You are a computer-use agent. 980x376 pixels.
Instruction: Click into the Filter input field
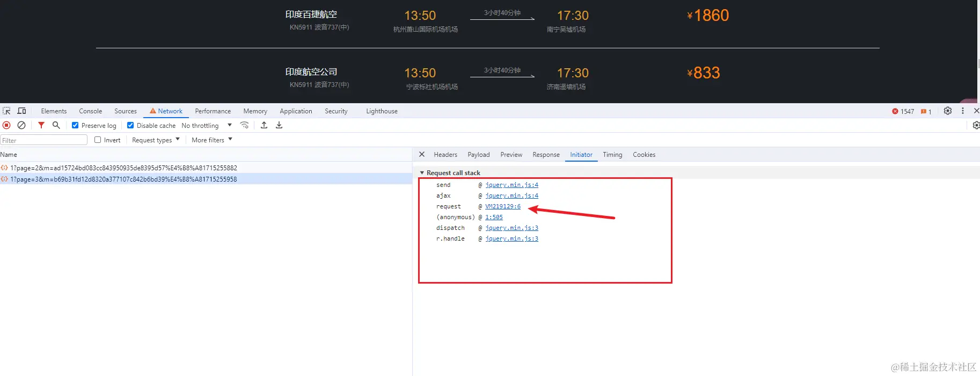point(43,140)
